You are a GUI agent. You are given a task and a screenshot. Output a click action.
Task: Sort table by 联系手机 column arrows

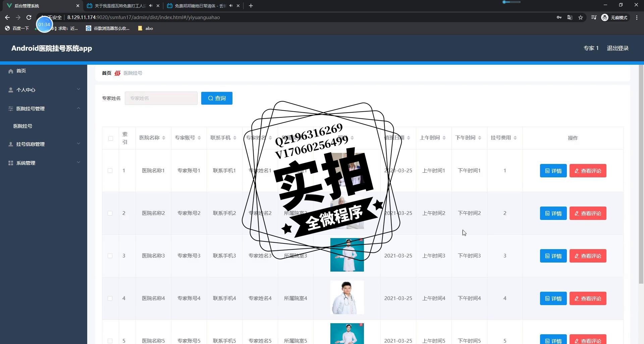coord(235,138)
